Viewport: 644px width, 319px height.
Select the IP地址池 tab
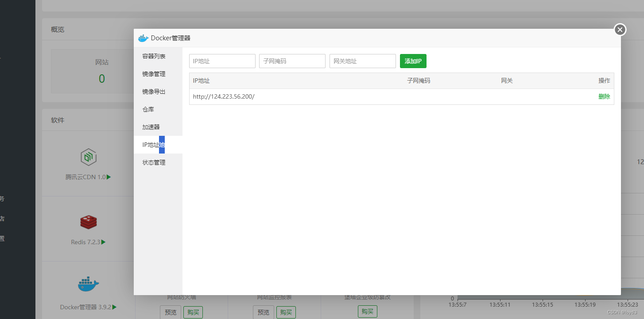(158, 145)
